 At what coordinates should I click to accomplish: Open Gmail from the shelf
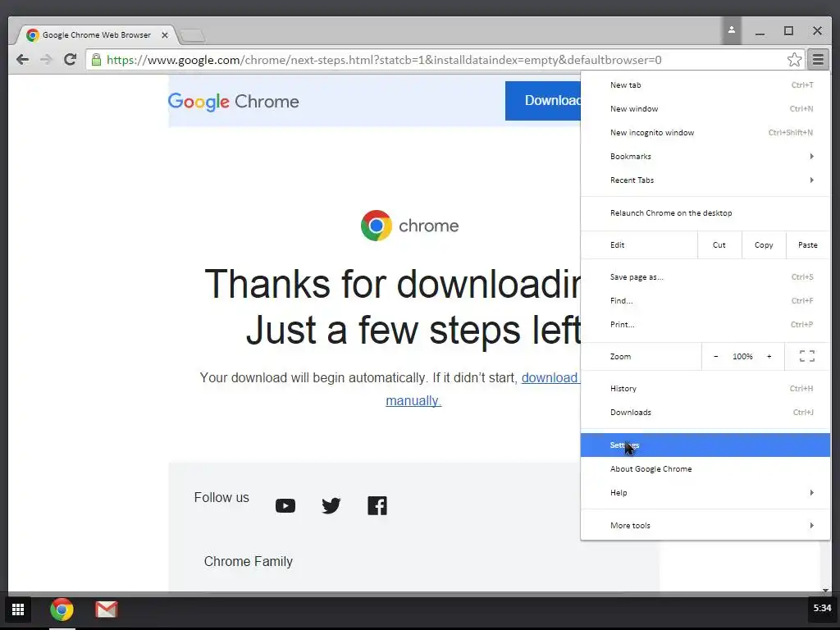coord(106,609)
